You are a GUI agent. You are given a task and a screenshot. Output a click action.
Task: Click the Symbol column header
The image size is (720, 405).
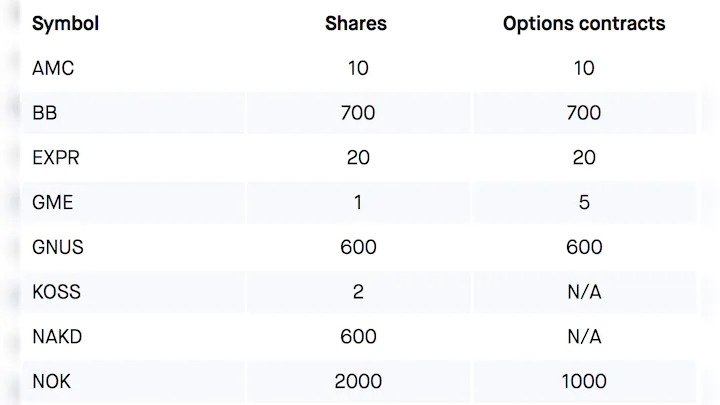coord(65,24)
